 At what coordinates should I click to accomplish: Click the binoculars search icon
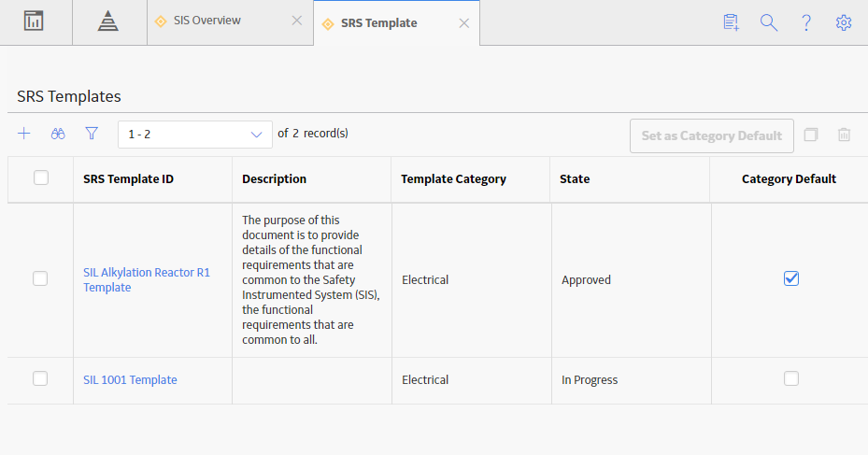click(58, 134)
